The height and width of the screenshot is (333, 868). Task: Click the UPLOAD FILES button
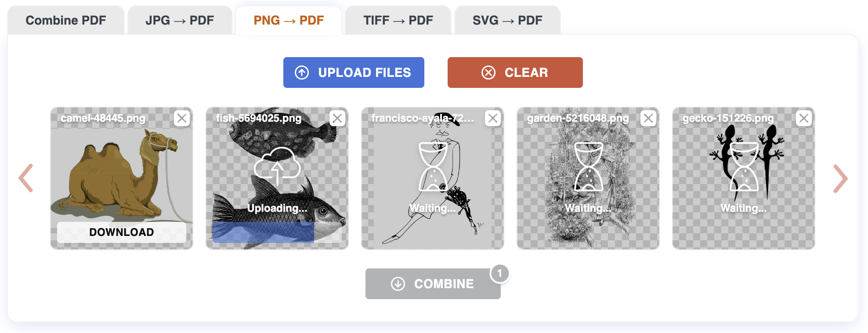[x=354, y=72]
